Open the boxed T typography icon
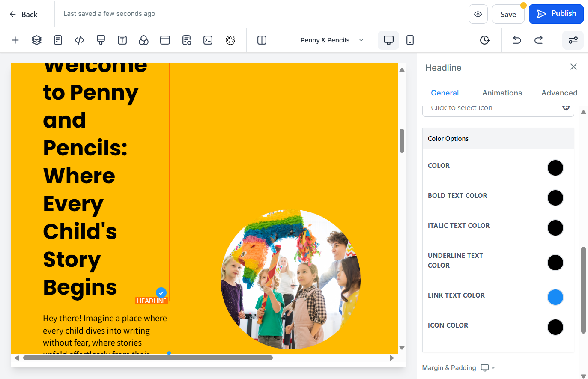588x379 pixels. pos(122,40)
